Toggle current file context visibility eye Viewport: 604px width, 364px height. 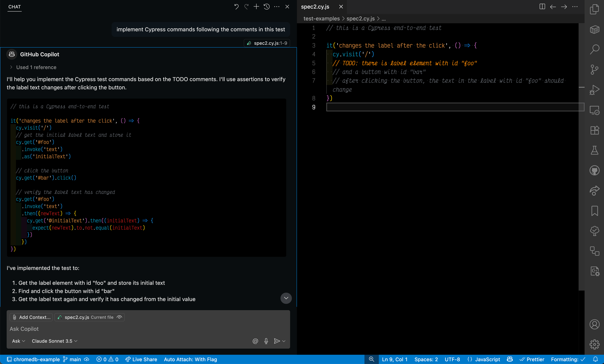pyautogui.click(x=119, y=317)
